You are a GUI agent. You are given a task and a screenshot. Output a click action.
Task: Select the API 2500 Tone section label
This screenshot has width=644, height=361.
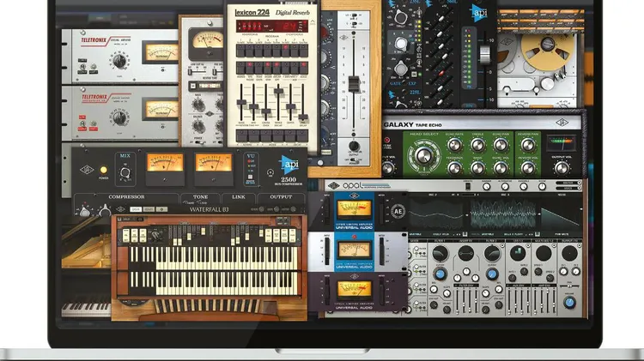tap(200, 197)
